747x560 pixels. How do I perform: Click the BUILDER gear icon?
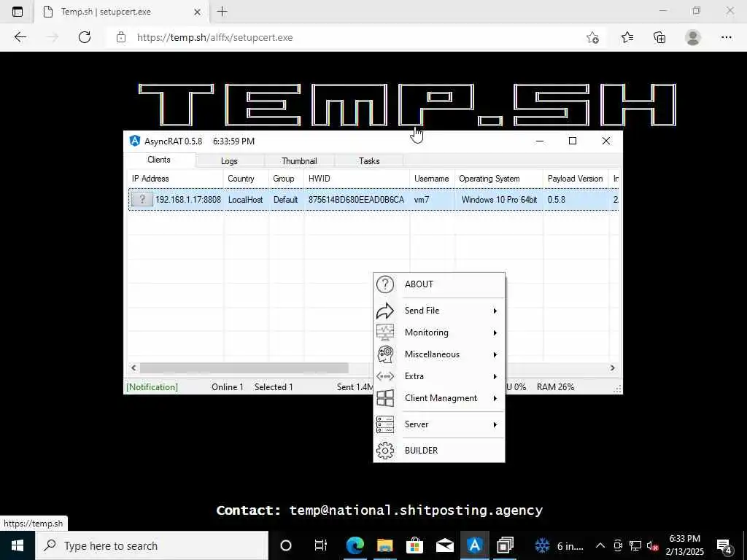pyautogui.click(x=385, y=451)
